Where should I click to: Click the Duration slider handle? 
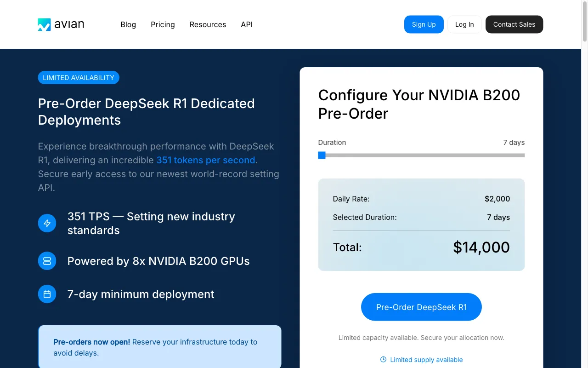[322, 155]
